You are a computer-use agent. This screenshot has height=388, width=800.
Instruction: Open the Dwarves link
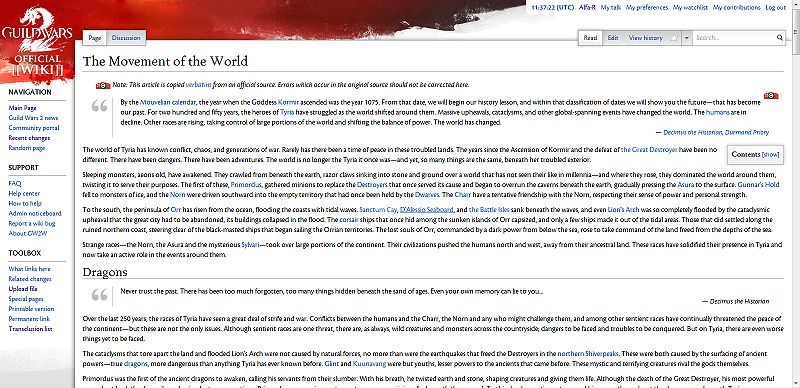click(427, 195)
